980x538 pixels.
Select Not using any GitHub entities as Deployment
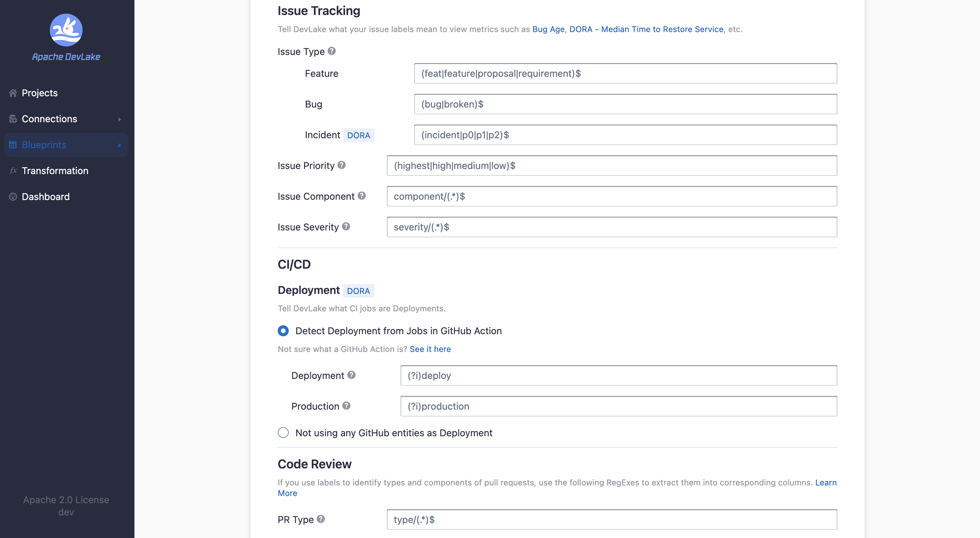(283, 433)
